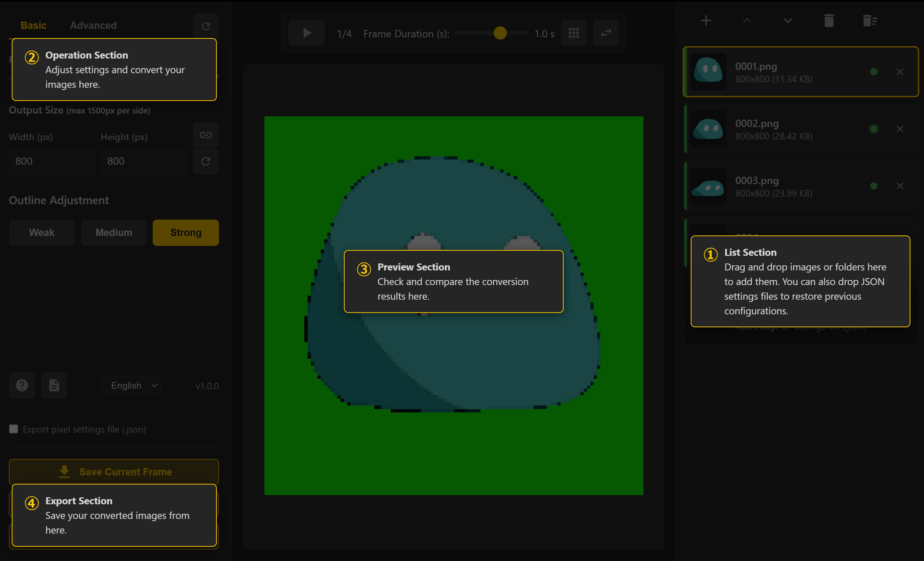The image size is (924, 561).
Task: Select Weak outline adjustment
Action: pos(42,232)
